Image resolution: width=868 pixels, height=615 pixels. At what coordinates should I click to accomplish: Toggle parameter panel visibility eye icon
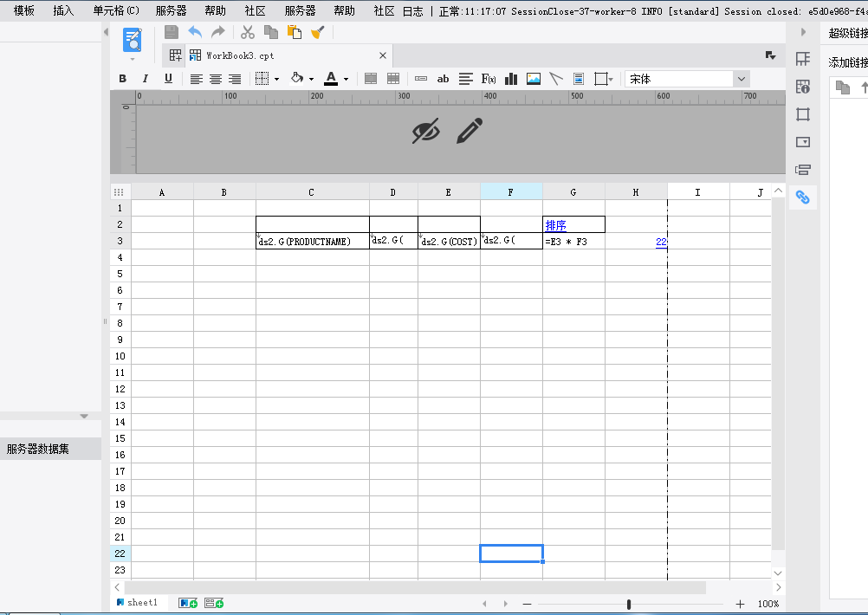point(425,131)
